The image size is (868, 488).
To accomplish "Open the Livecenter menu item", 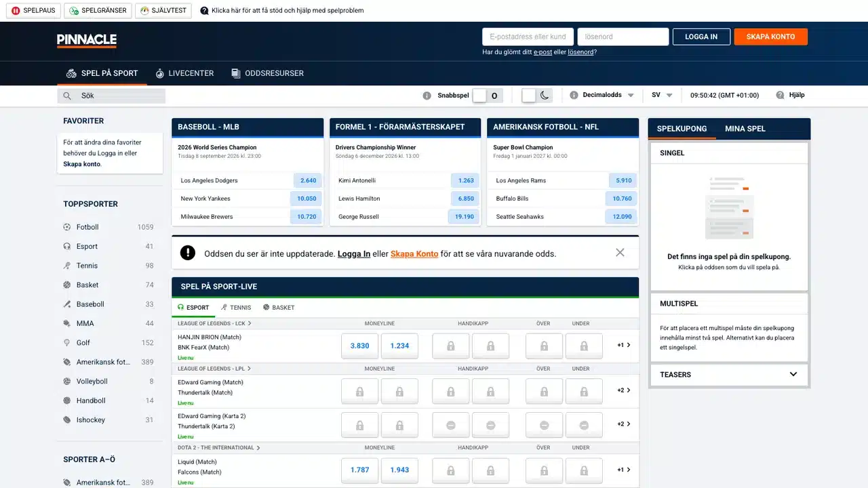I will tap(184, 73).
